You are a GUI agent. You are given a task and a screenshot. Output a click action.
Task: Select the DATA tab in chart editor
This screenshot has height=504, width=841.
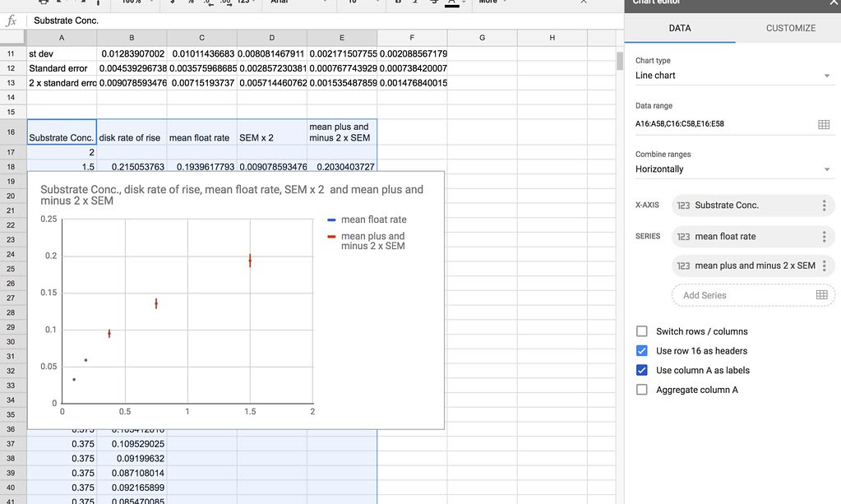(x=680, y=28)
